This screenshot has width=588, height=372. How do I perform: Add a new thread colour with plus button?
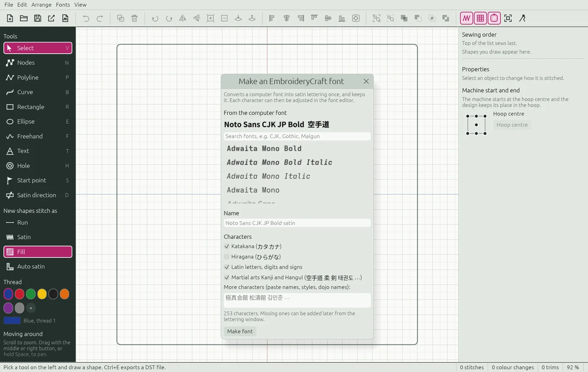31,308
